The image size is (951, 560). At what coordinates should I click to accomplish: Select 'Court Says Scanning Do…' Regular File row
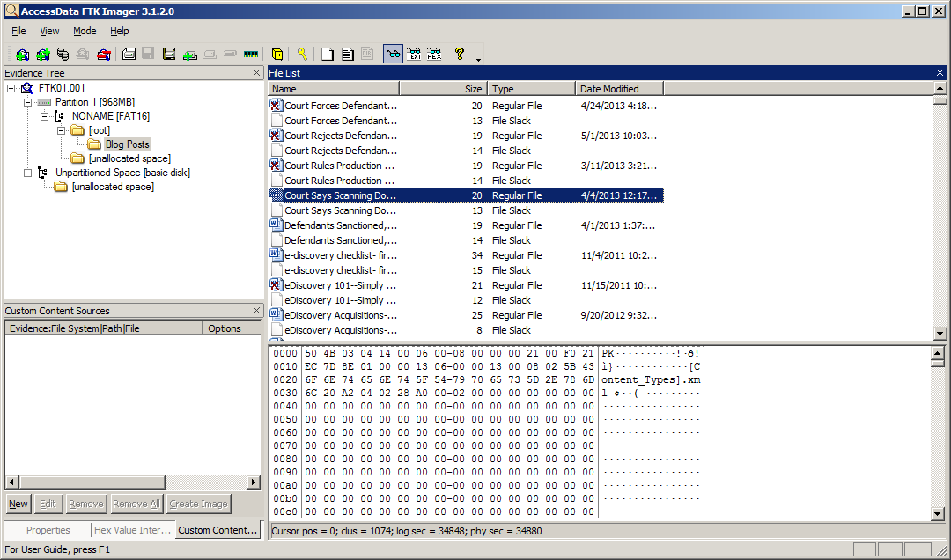point(466,195)
